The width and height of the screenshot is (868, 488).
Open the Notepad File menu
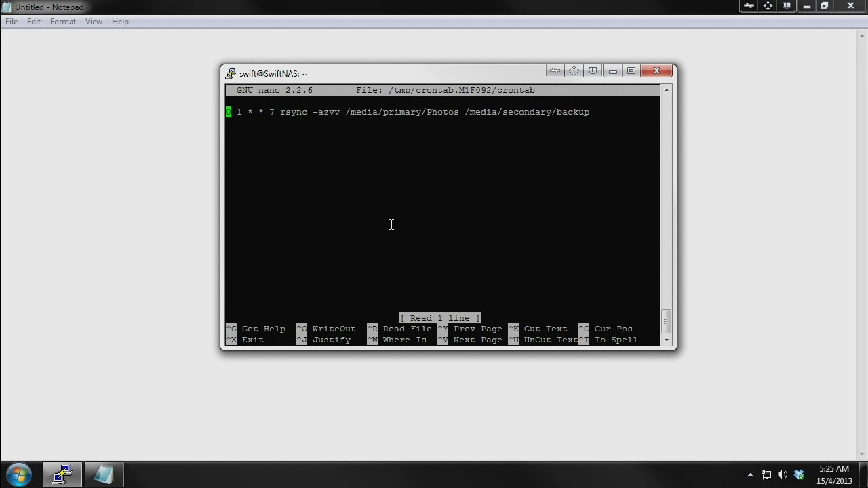tap(12, 22)
